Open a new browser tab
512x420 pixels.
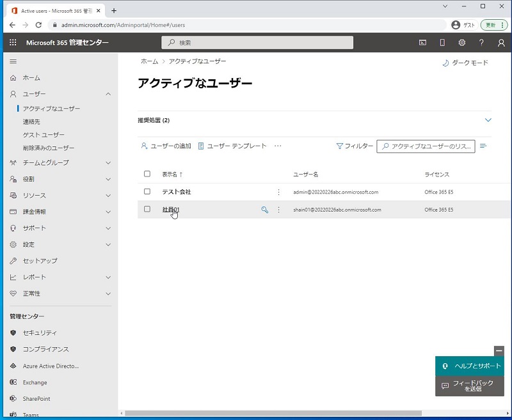click(x=114, y=11)
